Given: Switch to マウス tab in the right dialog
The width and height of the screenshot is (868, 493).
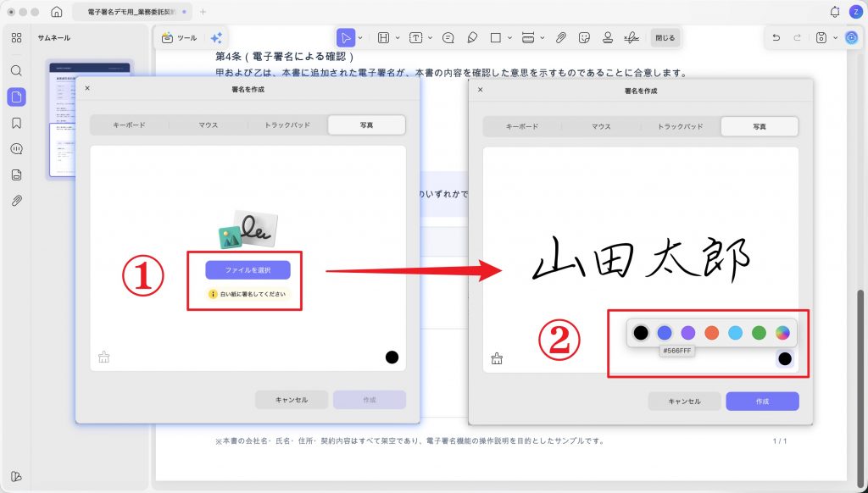Looking at the screenshot, I should pyautogui.click(x=602, y=127).
